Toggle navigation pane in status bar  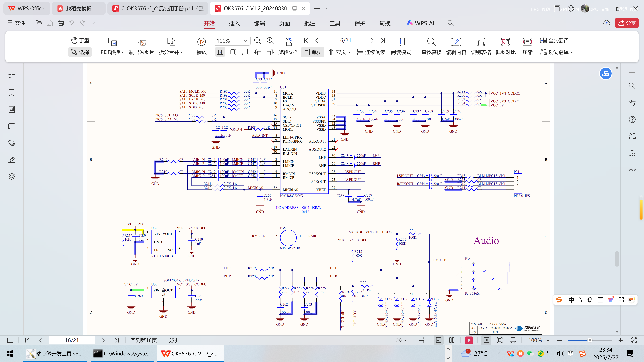10,340
